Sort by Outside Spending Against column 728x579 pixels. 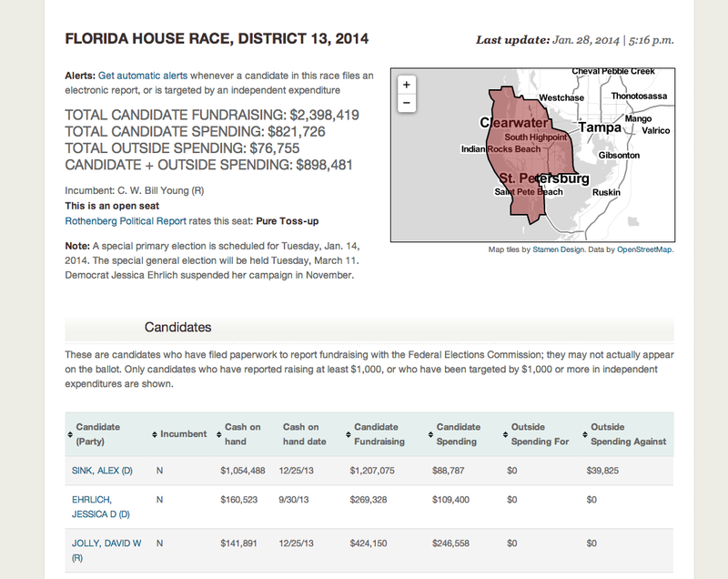pyautogui.click(x=628, y=434)
